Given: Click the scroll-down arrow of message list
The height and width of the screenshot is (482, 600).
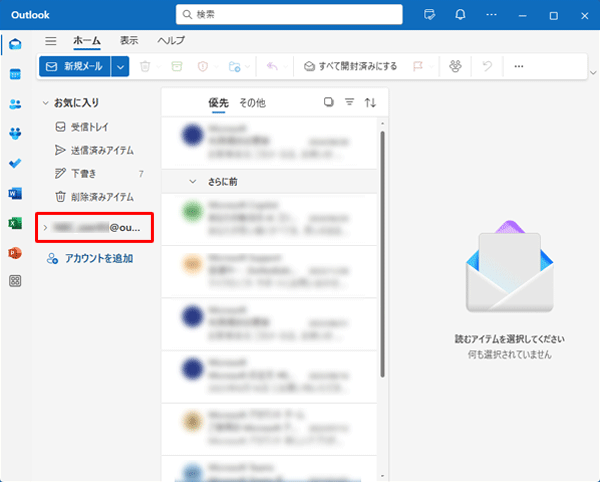Looking at the screenshot, I should coord(382,476).
